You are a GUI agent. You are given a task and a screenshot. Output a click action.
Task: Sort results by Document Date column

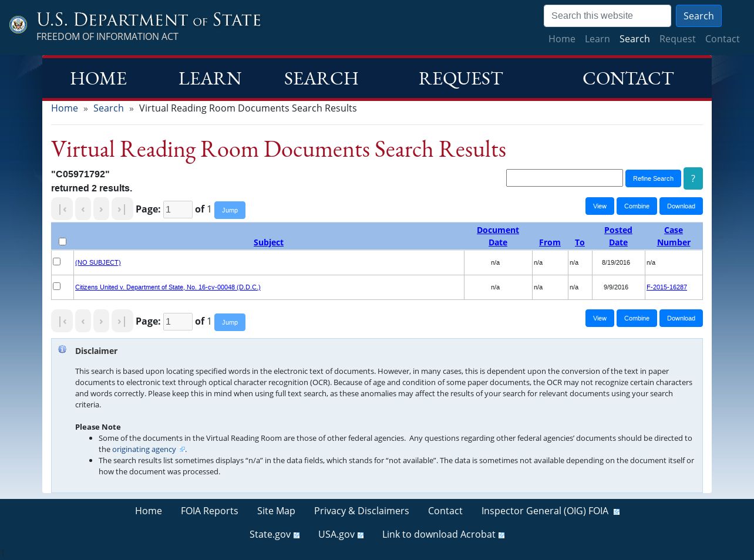coord(498,236)
